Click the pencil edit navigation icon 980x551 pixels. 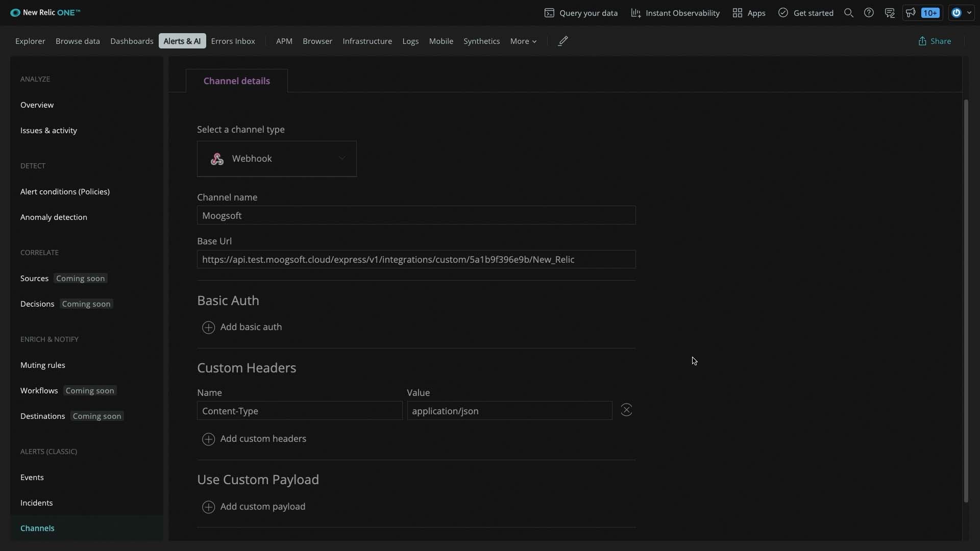[x=563, y=41]
